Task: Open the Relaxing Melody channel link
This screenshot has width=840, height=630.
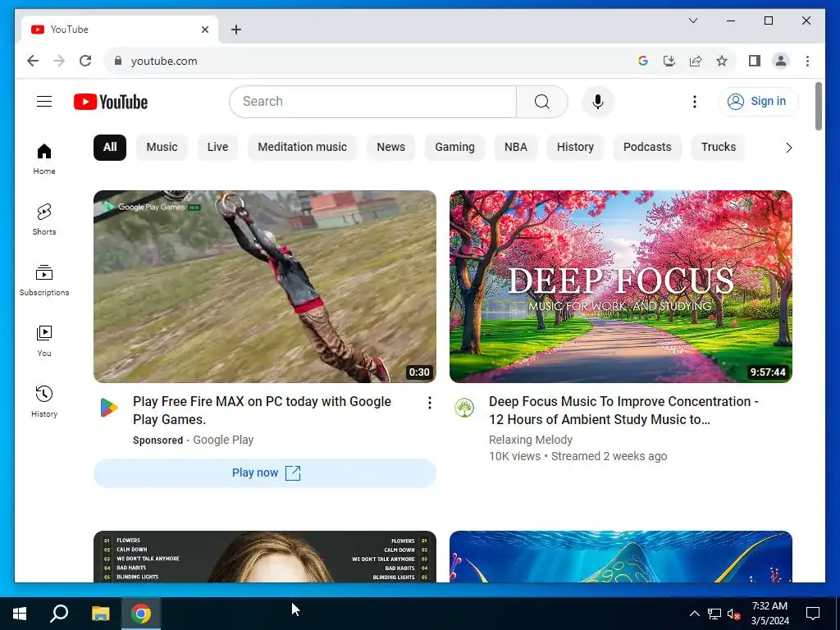Action: pyautogui.click(x=531, y=440)
